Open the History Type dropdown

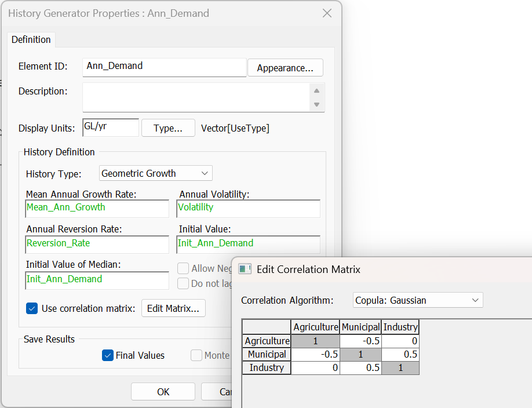click(156, 173)
